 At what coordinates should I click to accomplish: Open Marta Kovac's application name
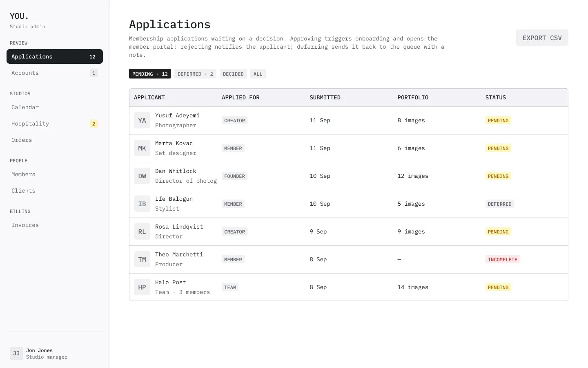click(174, 144)
